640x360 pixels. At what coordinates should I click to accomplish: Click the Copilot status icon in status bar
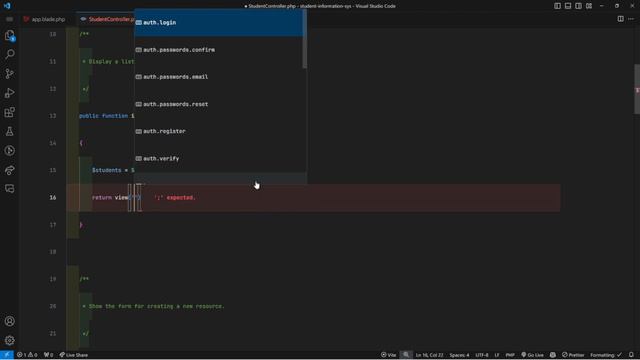[x=553, y=355]
